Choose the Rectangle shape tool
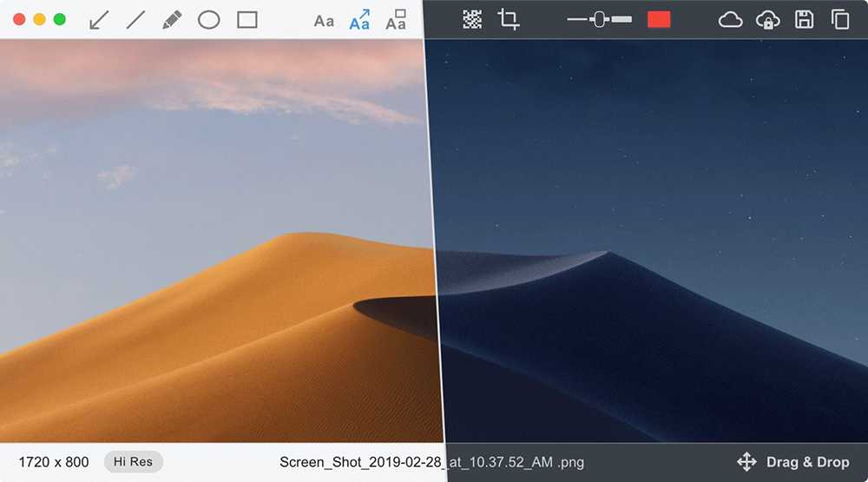This screenshot has height=482, width=868. pyautogui.click(x=247, y=20)
